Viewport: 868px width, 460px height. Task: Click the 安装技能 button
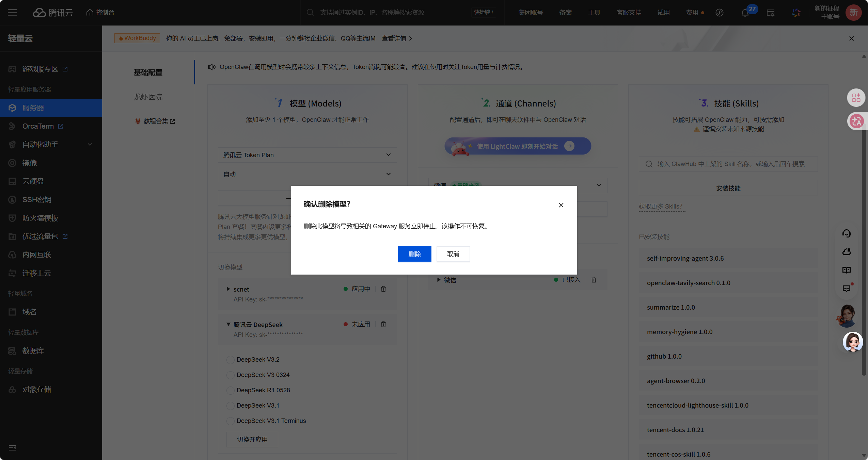tap(728, 188)
